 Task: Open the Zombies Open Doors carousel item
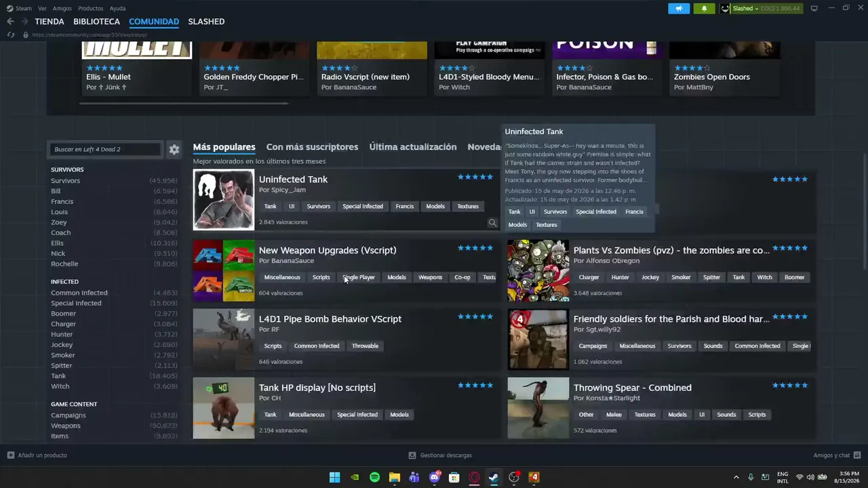724,68
